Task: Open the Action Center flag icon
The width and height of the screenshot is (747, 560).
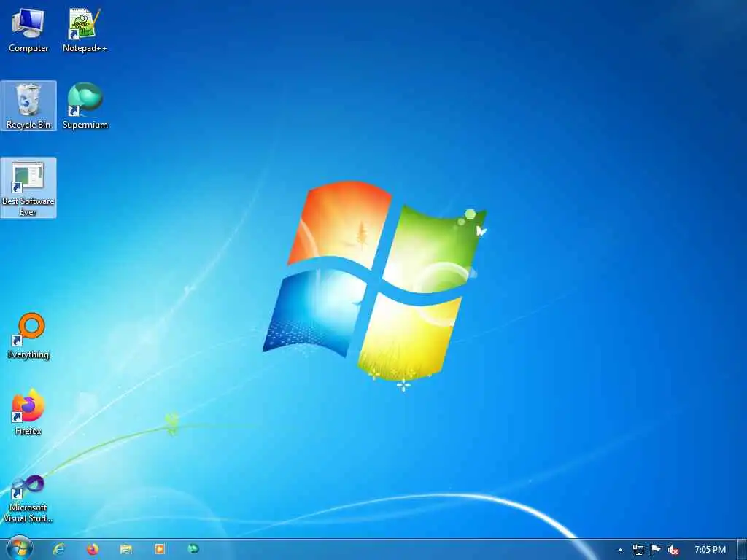Action: click(x=656, y=550)
